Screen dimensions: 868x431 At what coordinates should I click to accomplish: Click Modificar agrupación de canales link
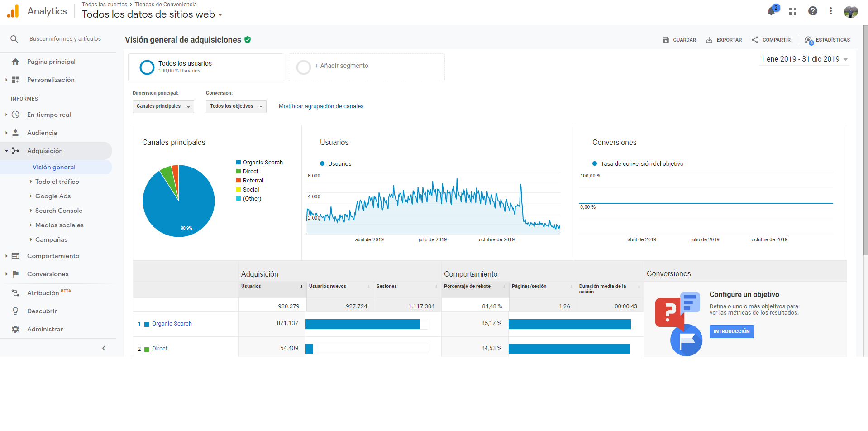coord(321,106)
